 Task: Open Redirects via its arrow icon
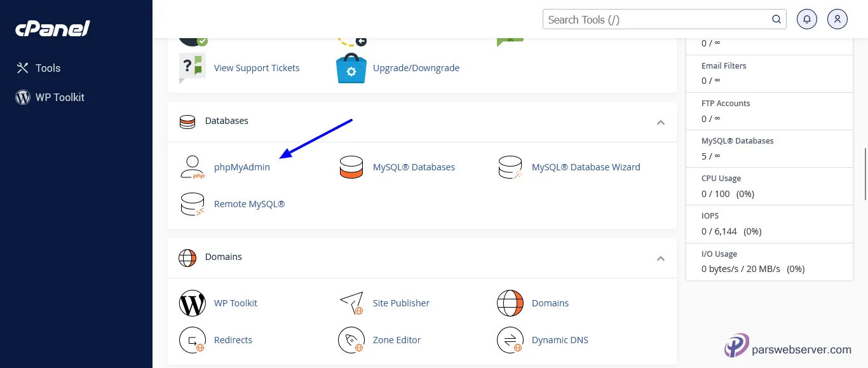tap(193, 340)
